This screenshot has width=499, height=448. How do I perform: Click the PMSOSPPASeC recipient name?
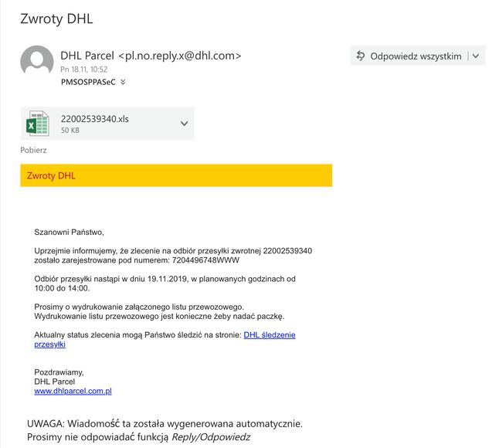(88, 82)
